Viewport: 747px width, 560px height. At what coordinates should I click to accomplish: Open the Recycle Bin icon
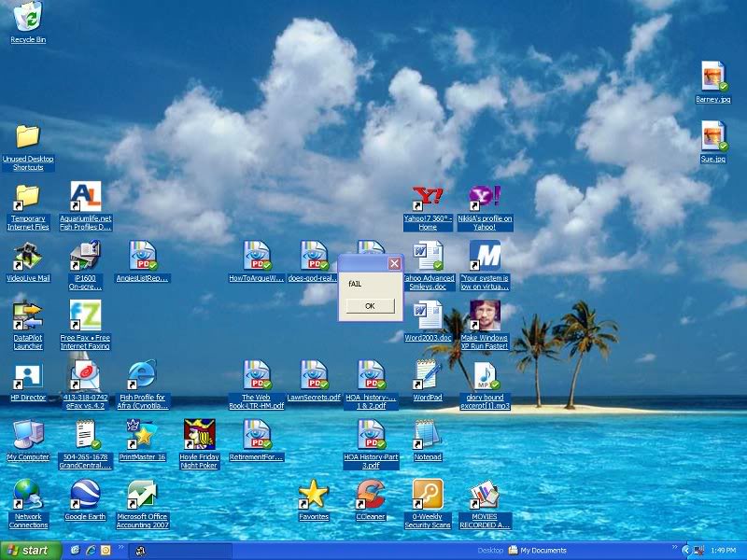coord(28,17)
